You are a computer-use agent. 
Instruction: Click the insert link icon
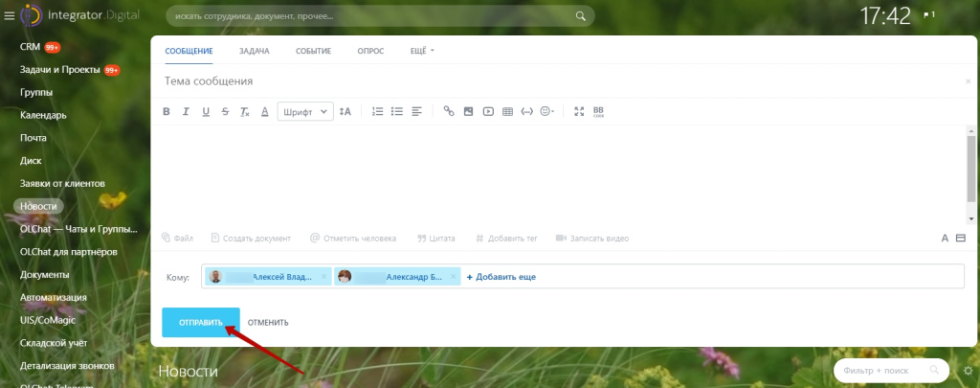[x=449, y=112]
